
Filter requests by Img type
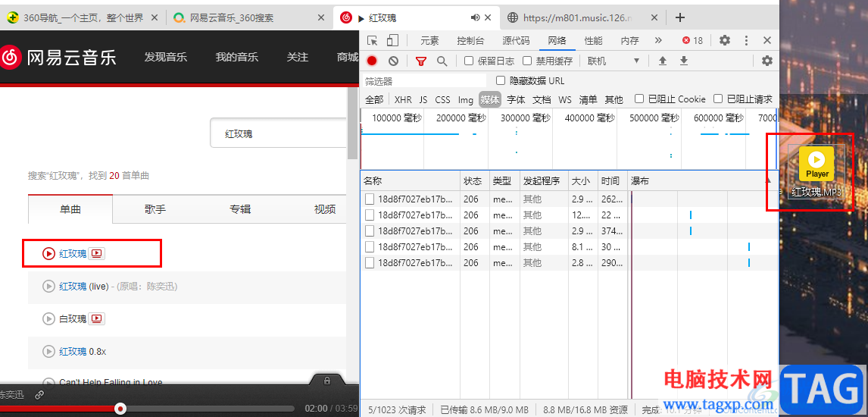tap(466, 99)
